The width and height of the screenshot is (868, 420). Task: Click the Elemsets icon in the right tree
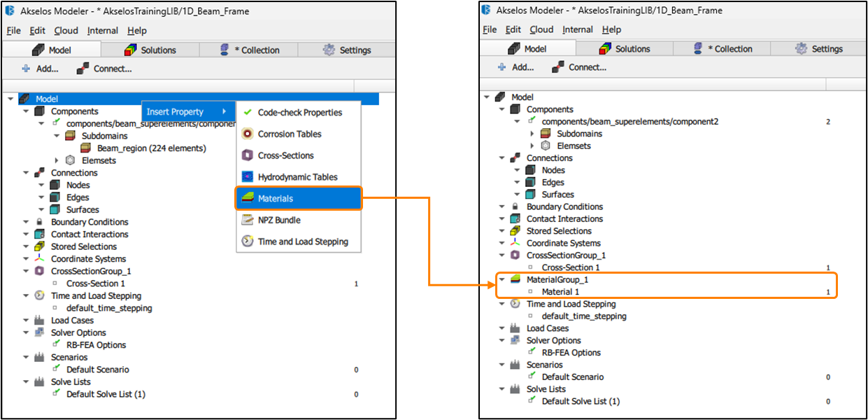pyautogui.click(x=546, y=146)
